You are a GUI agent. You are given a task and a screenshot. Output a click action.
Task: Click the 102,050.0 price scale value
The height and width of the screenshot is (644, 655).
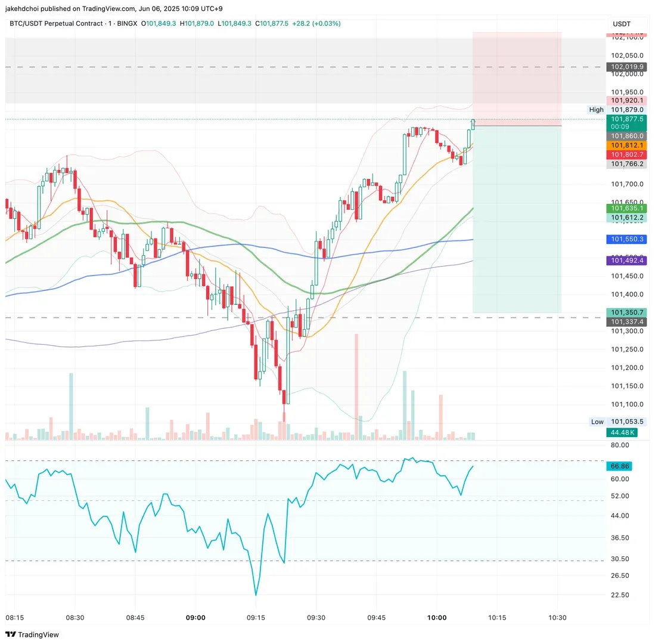627,55
